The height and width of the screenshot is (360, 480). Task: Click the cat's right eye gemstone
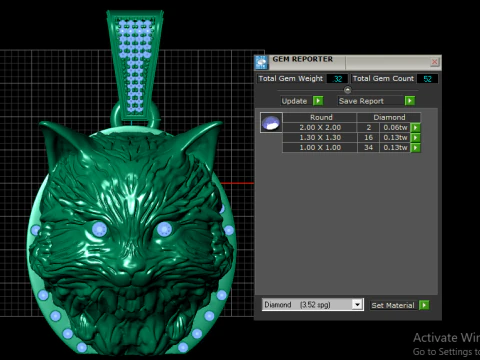click(x=164, y=229)
